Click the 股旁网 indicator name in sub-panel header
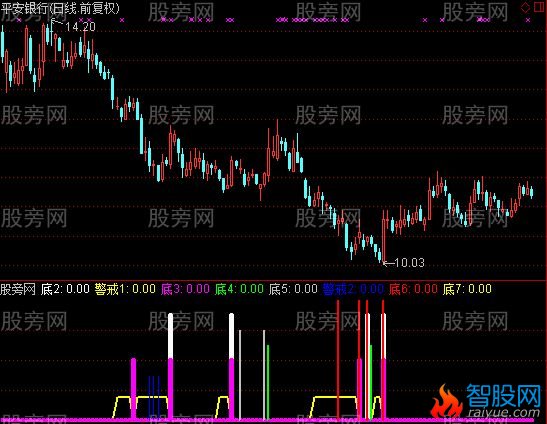Screen dimensions: 547x424 [x=18, y=289]
